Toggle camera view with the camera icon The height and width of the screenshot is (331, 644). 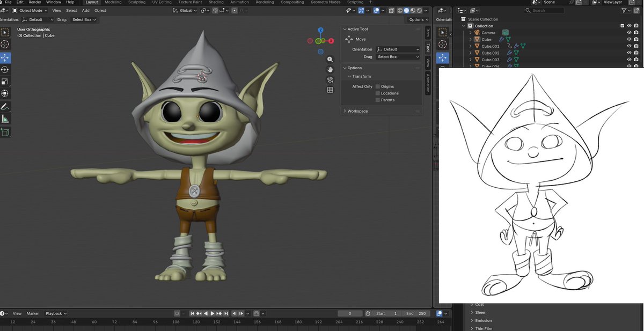pos(330,80)
